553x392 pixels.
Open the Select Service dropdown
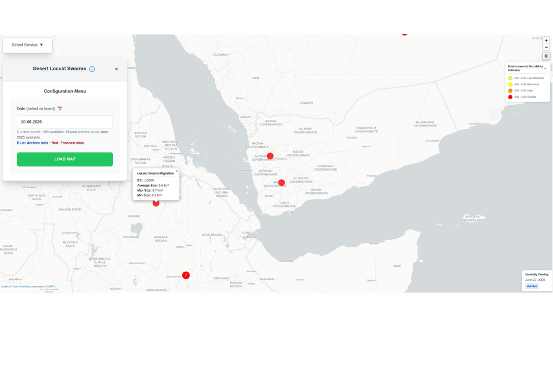pos(27,45)
